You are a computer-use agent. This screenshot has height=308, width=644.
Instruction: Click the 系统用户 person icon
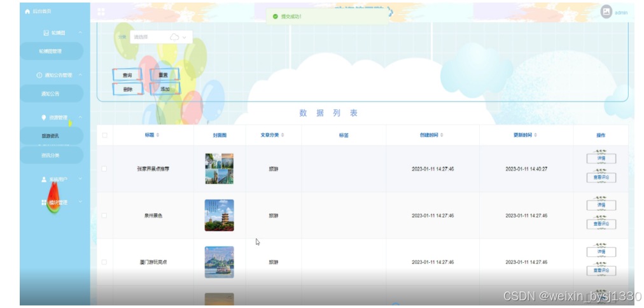pyautogui.click(x=44, y=179)
